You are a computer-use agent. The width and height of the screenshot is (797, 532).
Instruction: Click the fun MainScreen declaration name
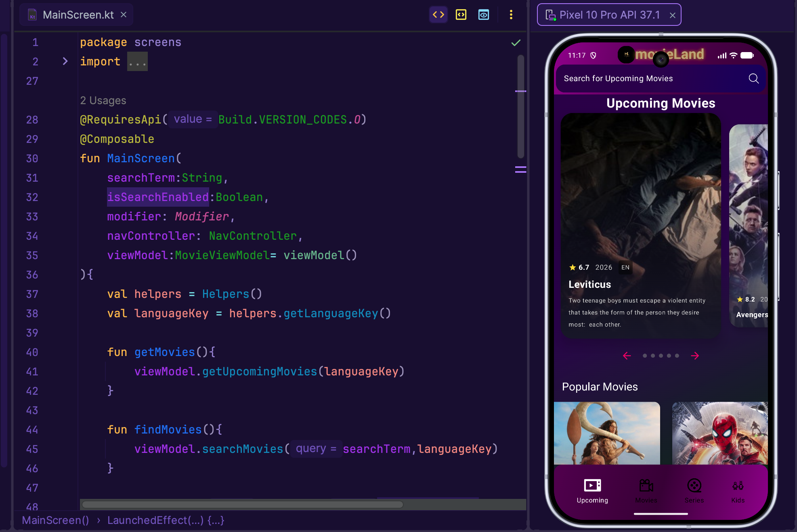[141, 158]
